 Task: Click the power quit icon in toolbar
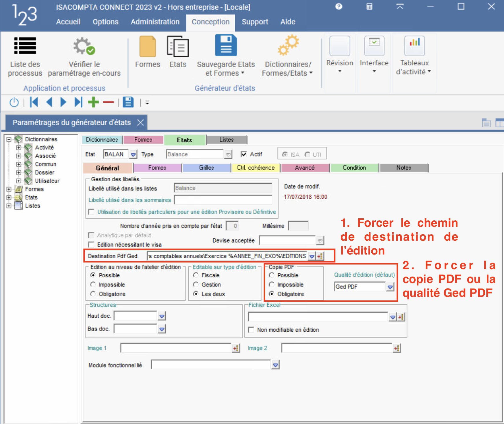(x=14, y=102)
